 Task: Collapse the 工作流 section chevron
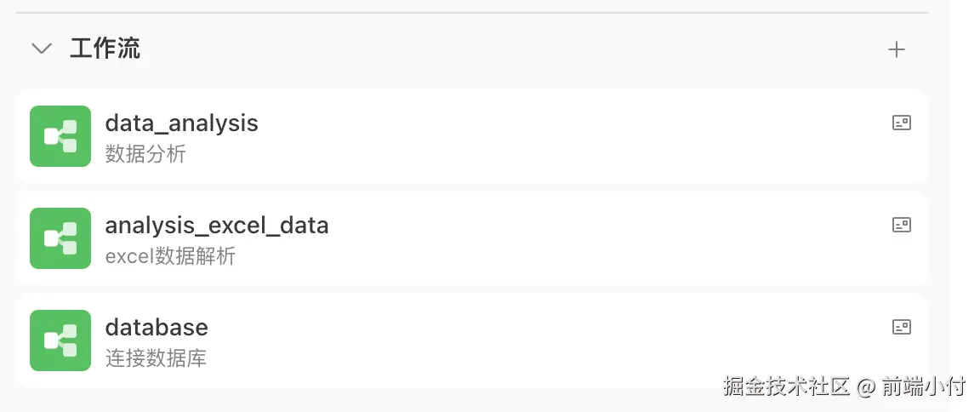coord(41,49)
